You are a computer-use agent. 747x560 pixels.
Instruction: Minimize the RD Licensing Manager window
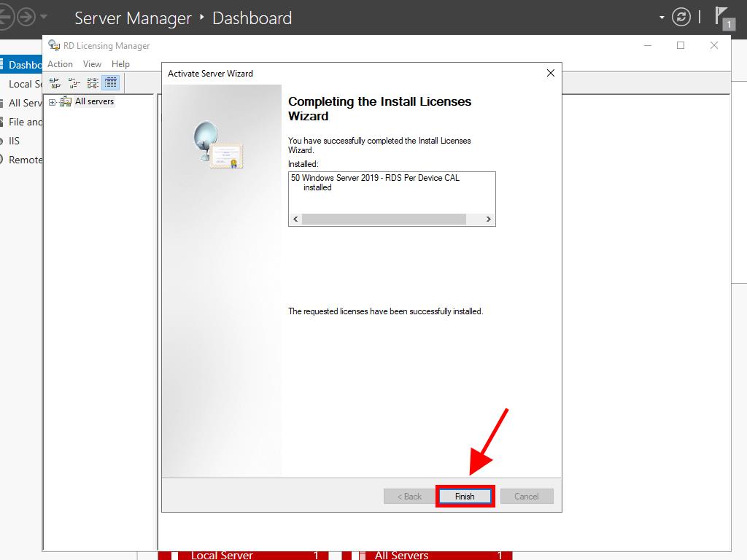pyautogui.click(x=648, y=45)
